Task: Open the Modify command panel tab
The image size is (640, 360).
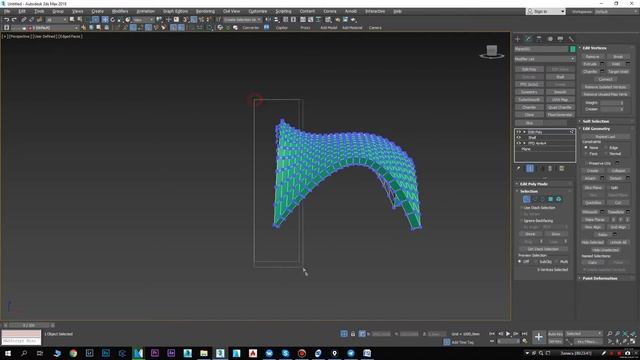Action: (x=529, y=39)
